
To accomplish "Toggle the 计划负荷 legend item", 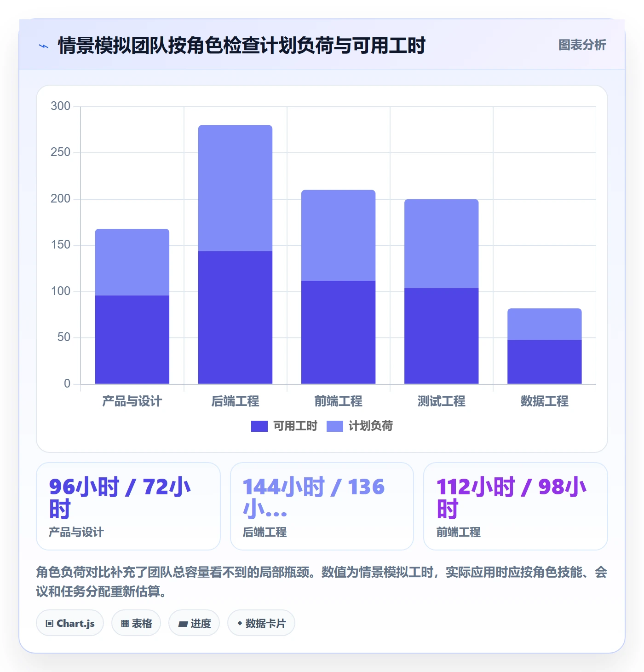I will coord(360,426).
